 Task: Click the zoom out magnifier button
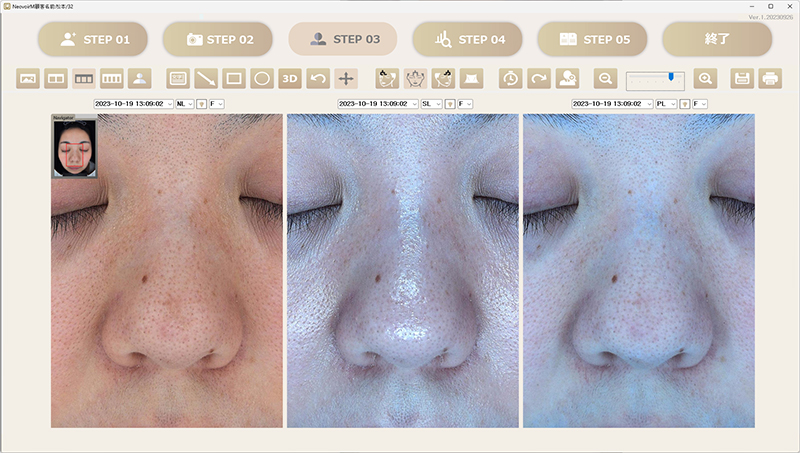tap(605, 78)
